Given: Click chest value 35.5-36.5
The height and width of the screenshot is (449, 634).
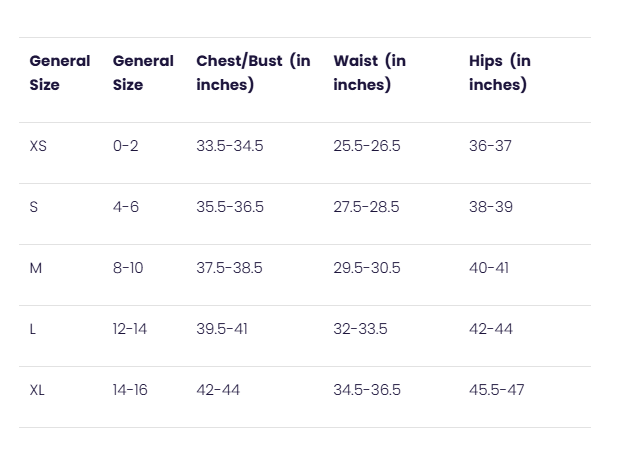Looking at the screenshot, I should [x=230, y=207].
